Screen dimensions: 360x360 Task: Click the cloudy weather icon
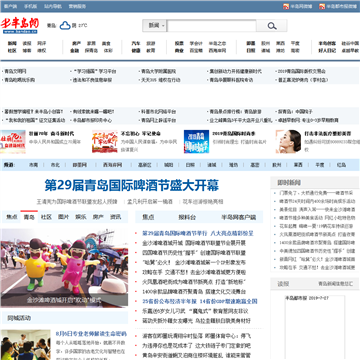click(65, 25)
